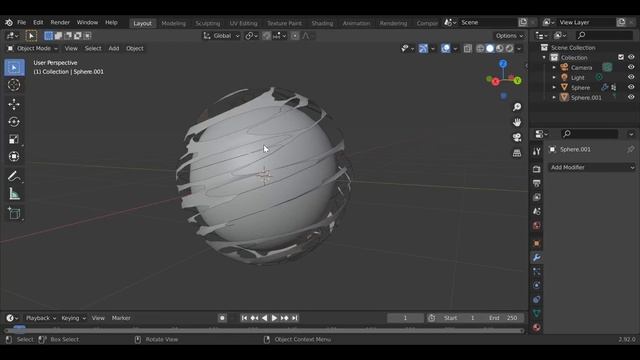Click the play animation button
This screenshot has width=640, height=360.
274,318
